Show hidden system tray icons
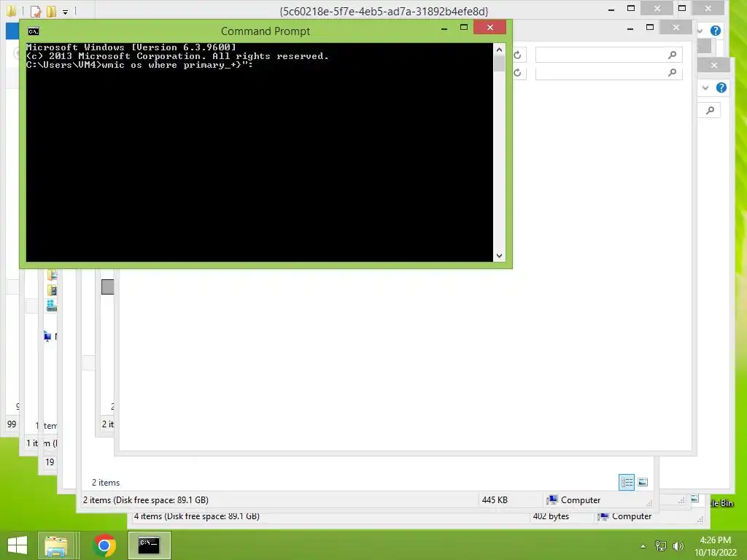The height and width of the screenshot is (560, 747). (x=643, y=546)
